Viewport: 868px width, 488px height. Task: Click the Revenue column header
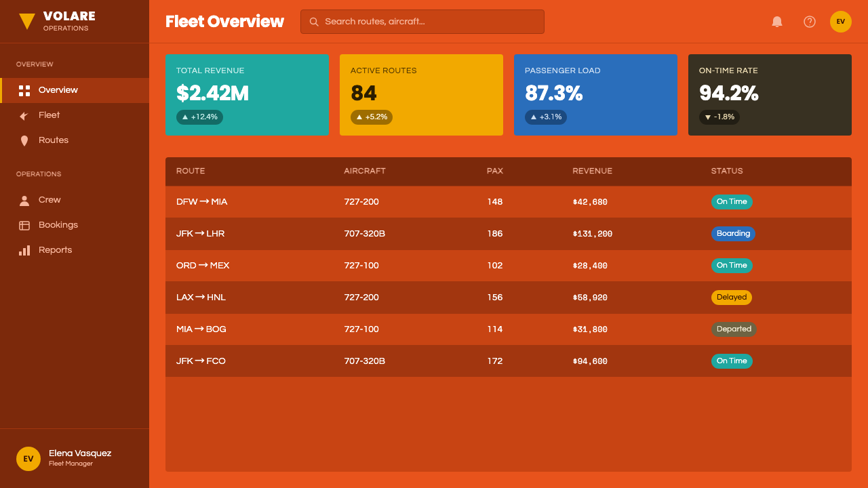(x=592, y=171)
